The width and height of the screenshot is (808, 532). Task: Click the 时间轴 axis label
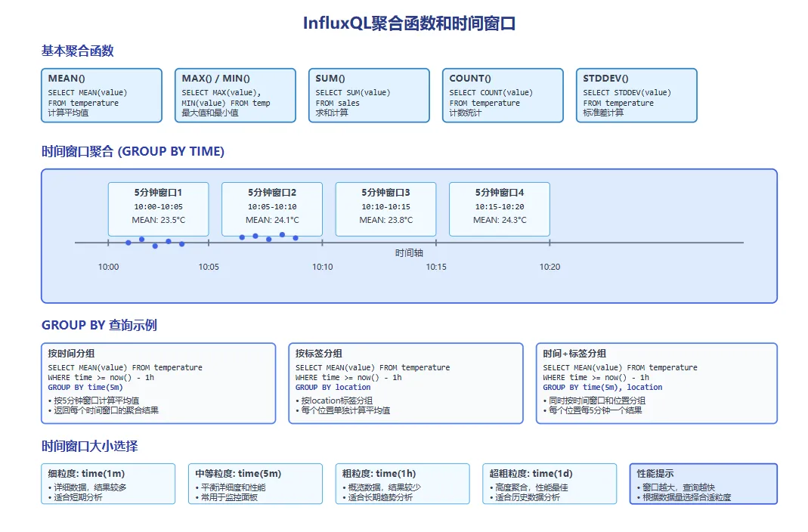[x=409, y=253]
